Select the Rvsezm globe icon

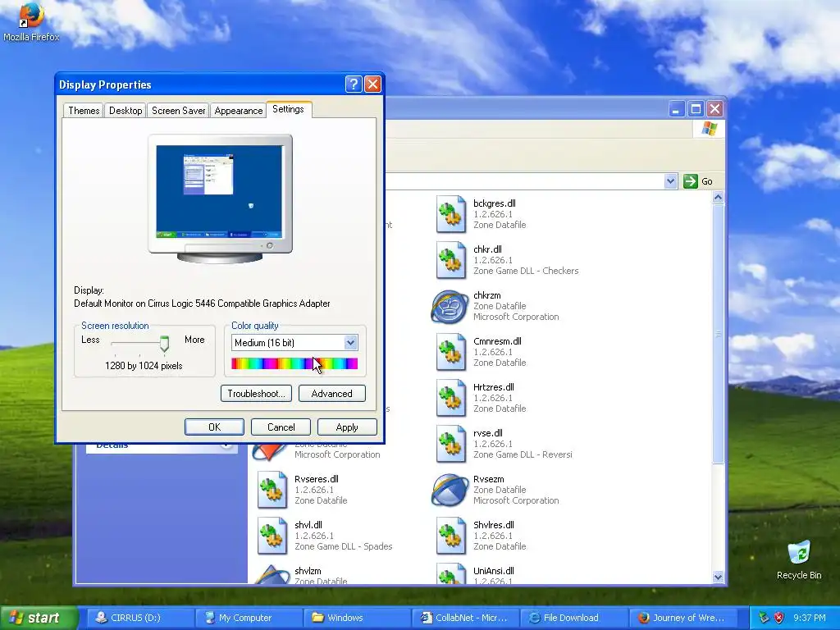[x=450, y=490]
